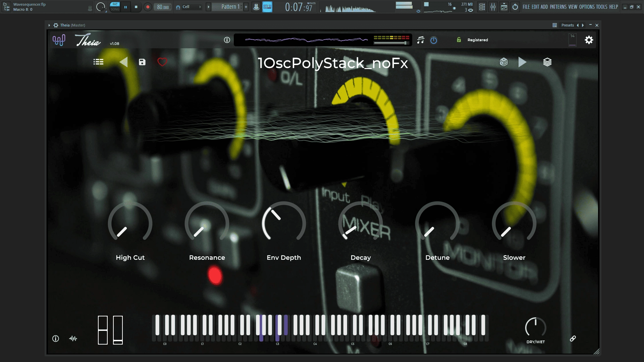Open the plugin wrapper settings gear beside Theia (Master)
The image size is (644, 362).
56,25
